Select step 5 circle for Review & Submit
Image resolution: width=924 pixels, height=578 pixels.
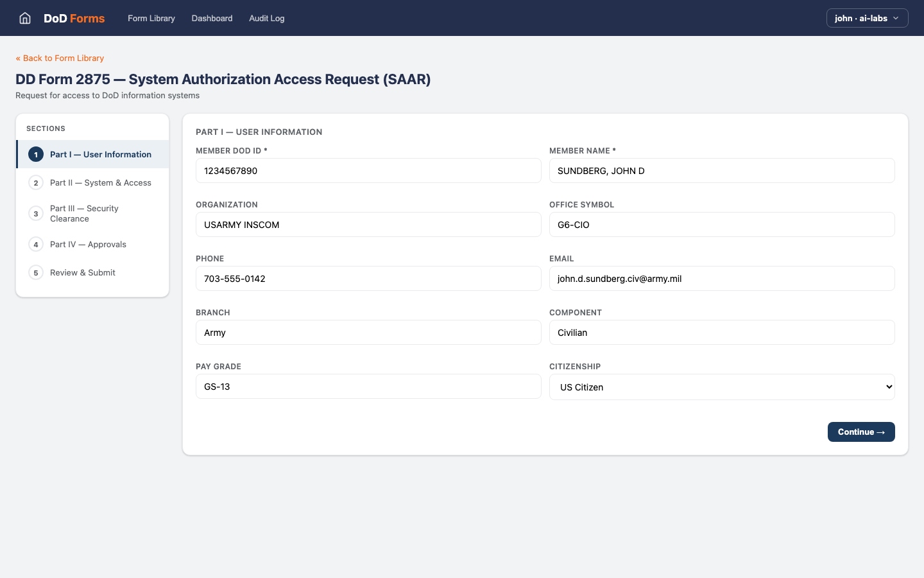click(x=36, y=273)
